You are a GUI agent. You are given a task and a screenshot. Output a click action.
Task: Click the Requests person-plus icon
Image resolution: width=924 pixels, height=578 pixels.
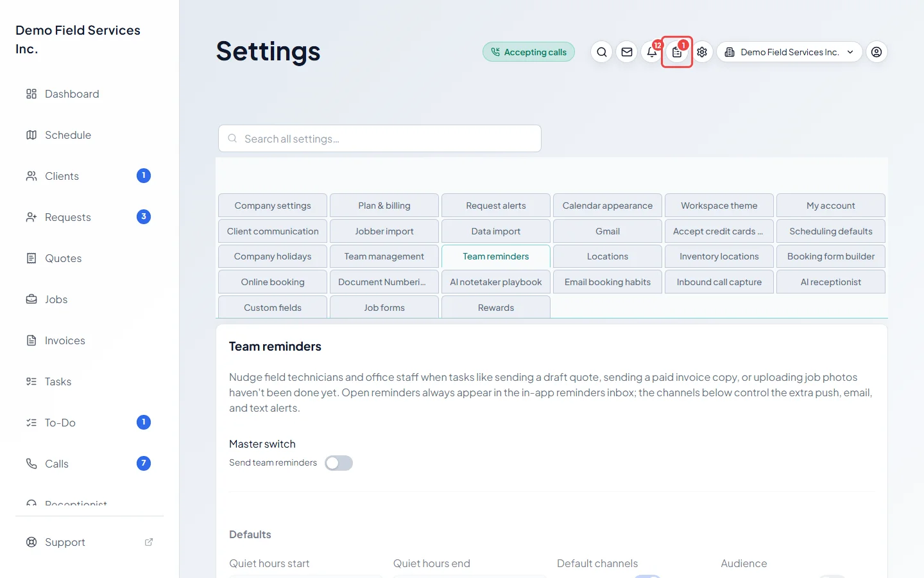tap(31, 217)
